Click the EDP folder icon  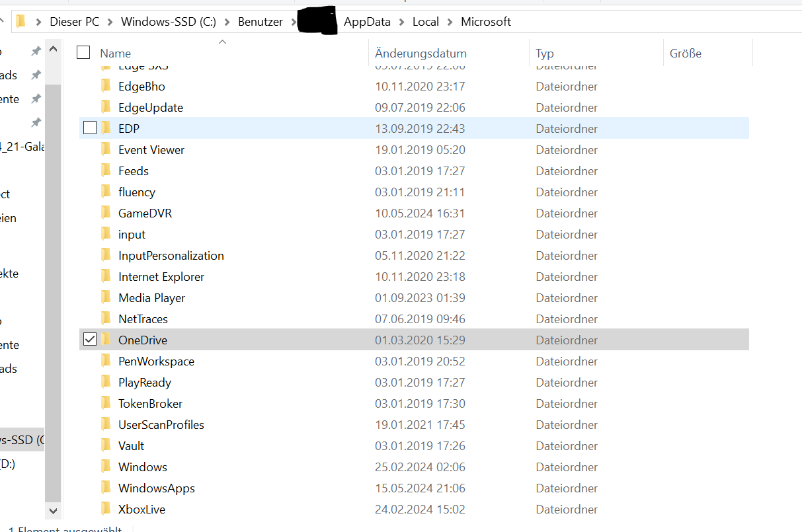tap(106, 128)
